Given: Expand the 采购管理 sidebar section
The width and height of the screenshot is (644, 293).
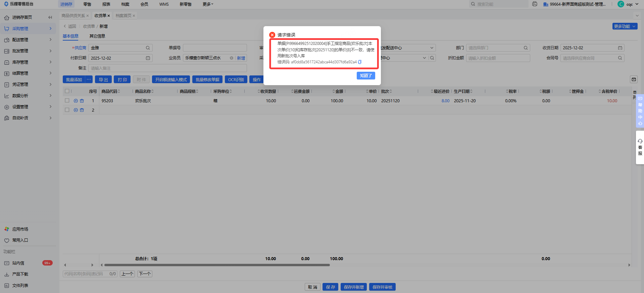Looking at the screenshot, I should coord(28,28).
